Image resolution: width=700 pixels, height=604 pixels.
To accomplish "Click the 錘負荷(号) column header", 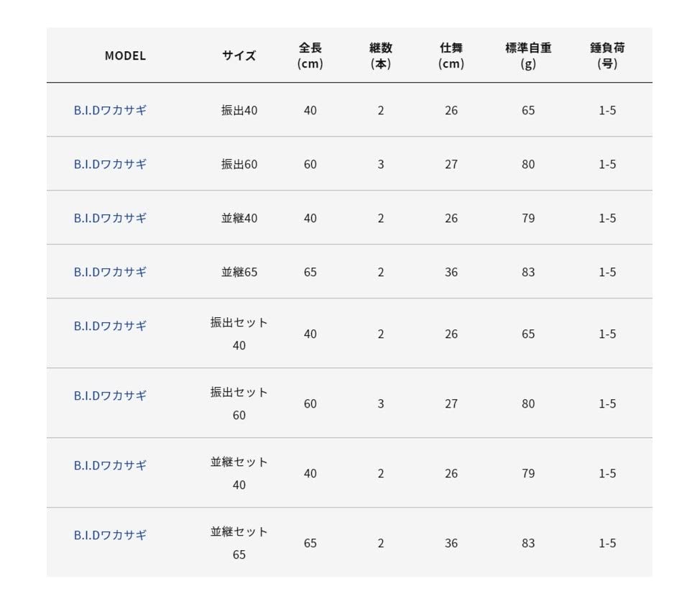I will click(607, 55).
